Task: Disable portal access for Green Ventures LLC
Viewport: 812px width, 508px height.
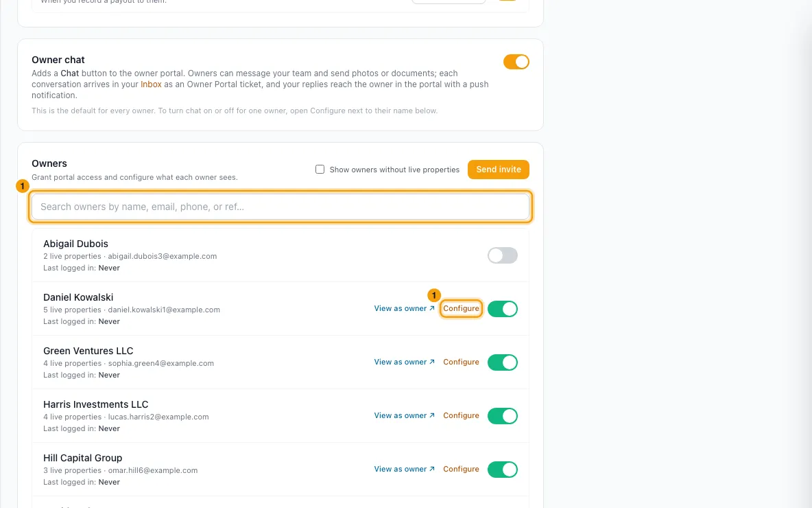Action: [502, 362]
